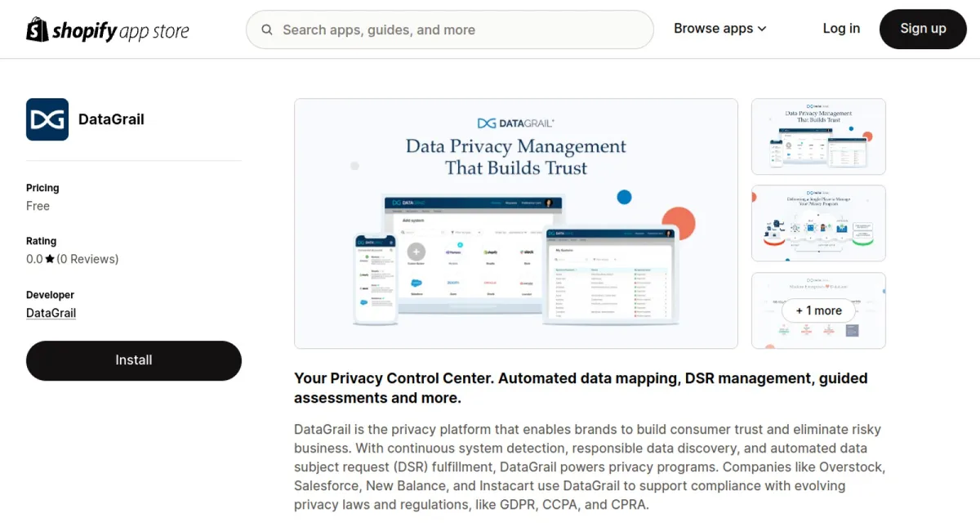The width and height of the screenshot is (980, 531).
Task: Open the DataGrail developer link
Action: 51,313
